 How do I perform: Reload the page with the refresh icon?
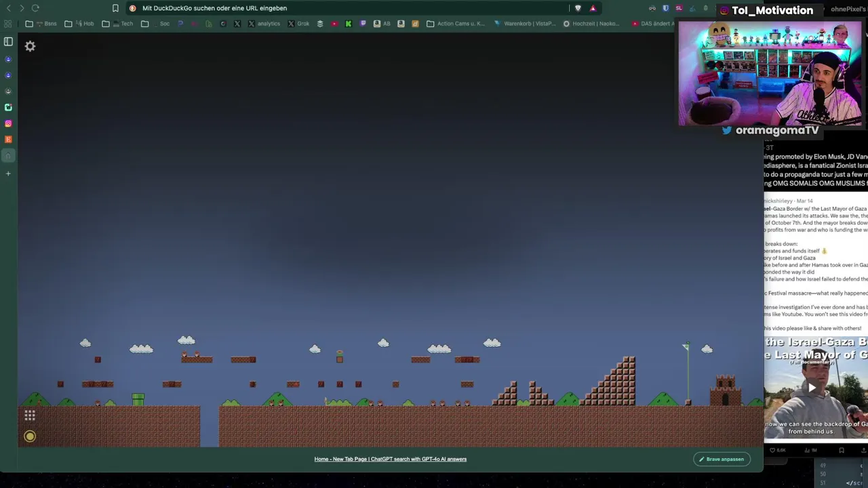click(x=35, y=8)
